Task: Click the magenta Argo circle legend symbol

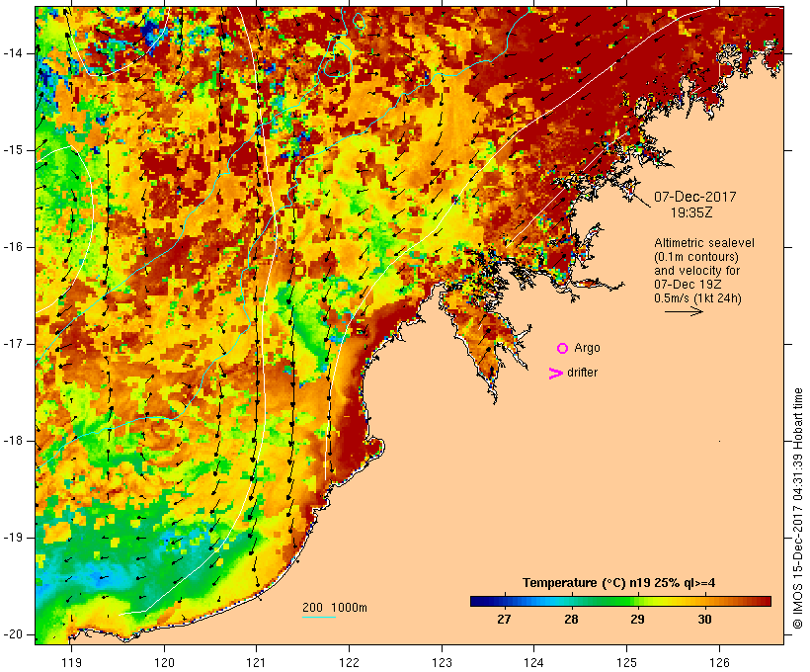Action: (563, 349)
